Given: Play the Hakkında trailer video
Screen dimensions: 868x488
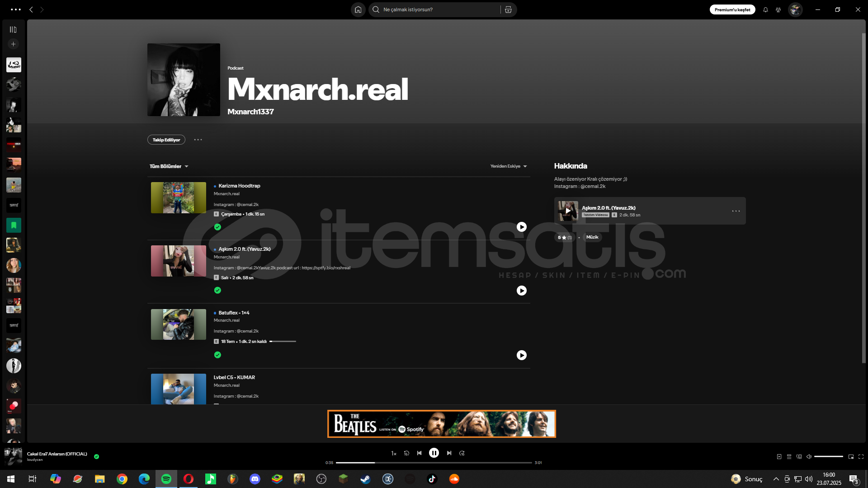Looking at the screenshot, I should (568, 211).
